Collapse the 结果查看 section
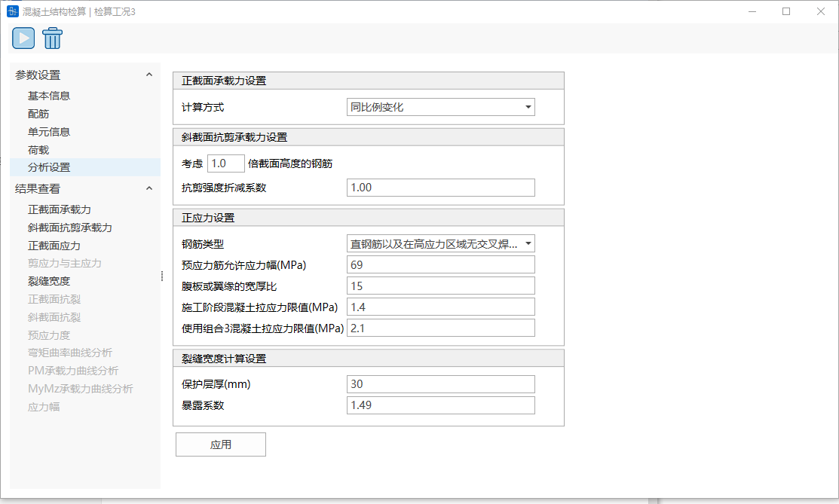 tap(149, 188)
